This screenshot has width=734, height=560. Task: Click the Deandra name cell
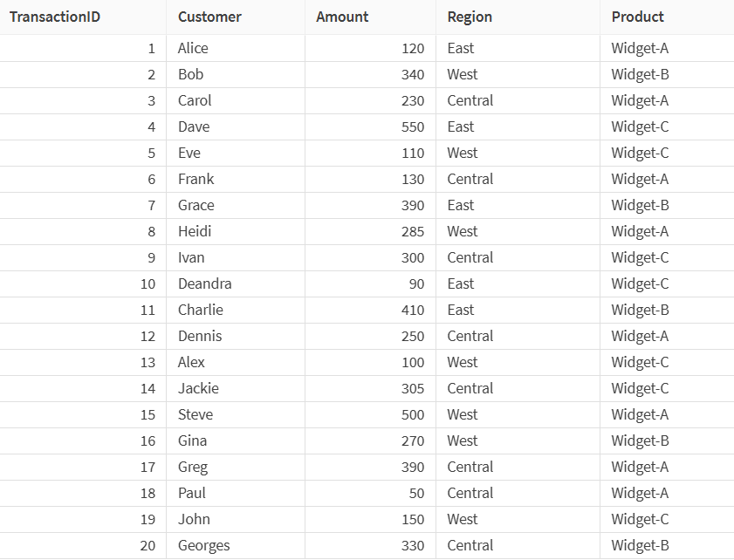(204, 283)
